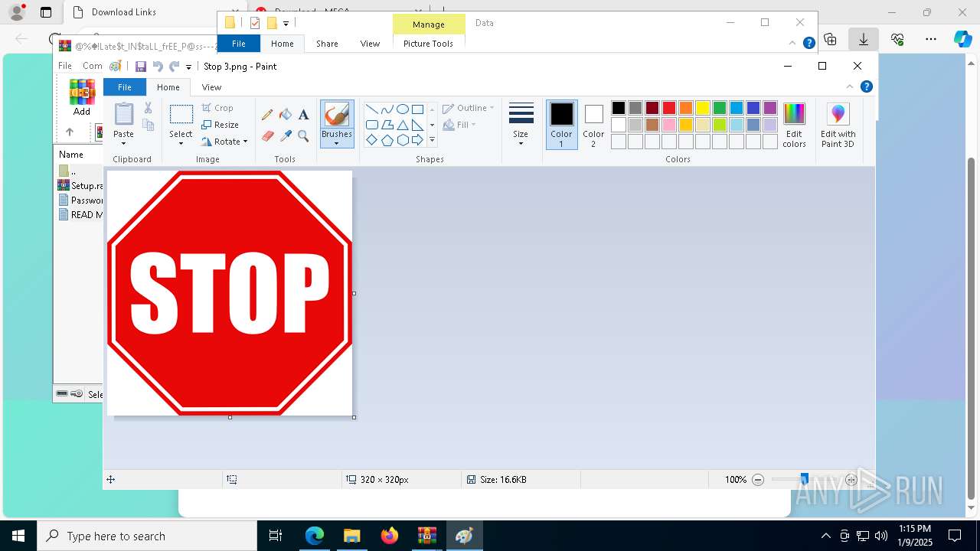Open the Home tab in Explorer window
Viewport: 980px width, 551px height.
[282, 44]
